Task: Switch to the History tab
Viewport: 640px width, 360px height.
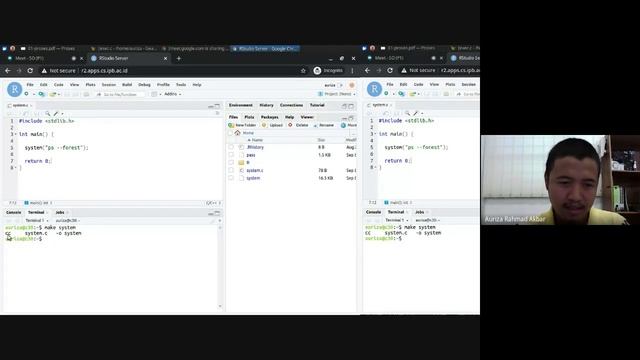Action: coord(267,105)
